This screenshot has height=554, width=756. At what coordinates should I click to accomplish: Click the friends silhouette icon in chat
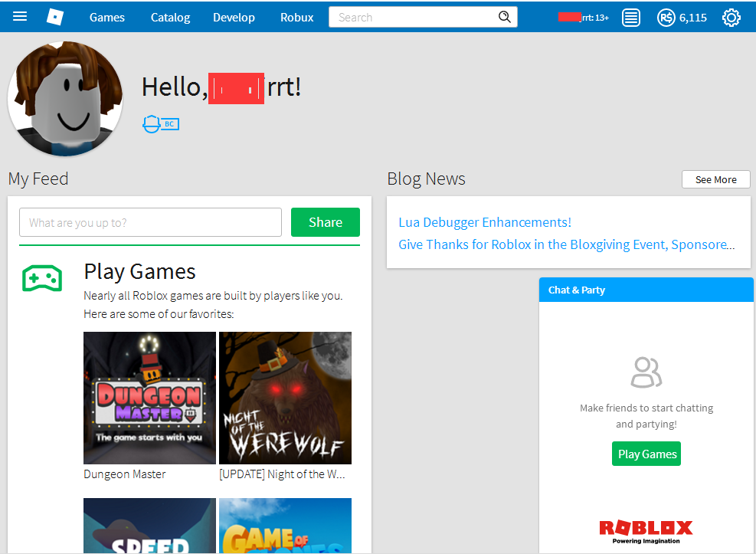(x=646, y=372)
